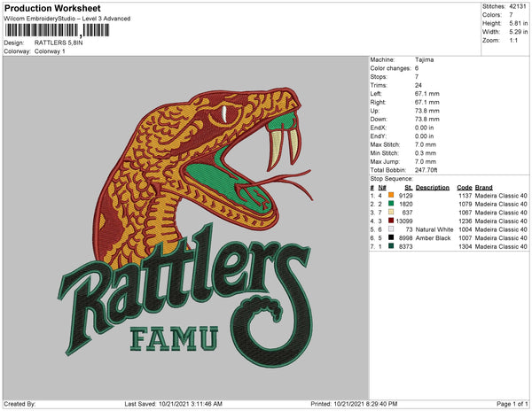Click the 'N#' column header
532x411 pixels.
click(x=382, y=188)
